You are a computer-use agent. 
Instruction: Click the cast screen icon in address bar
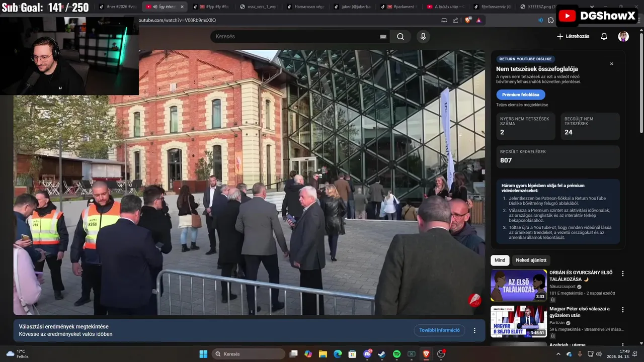(x=444, y=20)
